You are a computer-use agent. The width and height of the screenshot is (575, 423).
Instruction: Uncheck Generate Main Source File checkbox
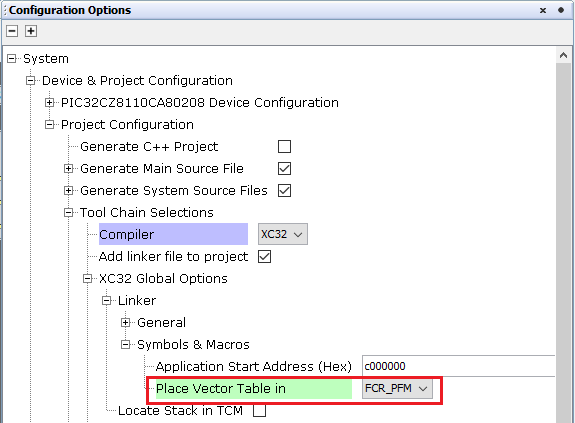(x=285, y=169)
